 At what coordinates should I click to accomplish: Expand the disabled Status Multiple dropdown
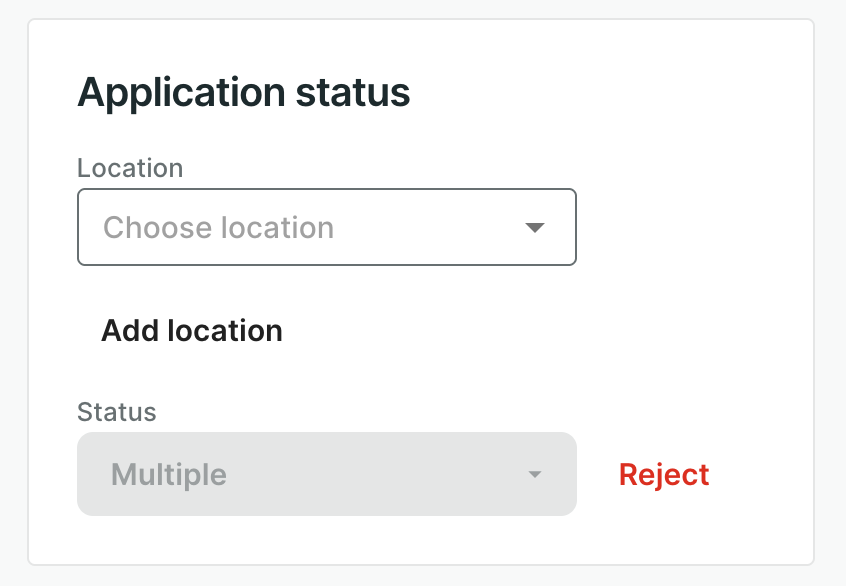point(326,474)
